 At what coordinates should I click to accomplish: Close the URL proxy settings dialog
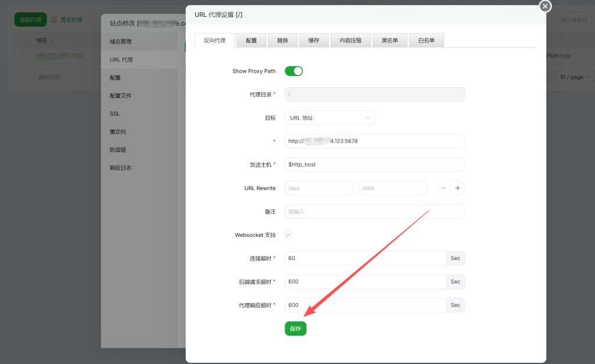[x=544, y=6]
